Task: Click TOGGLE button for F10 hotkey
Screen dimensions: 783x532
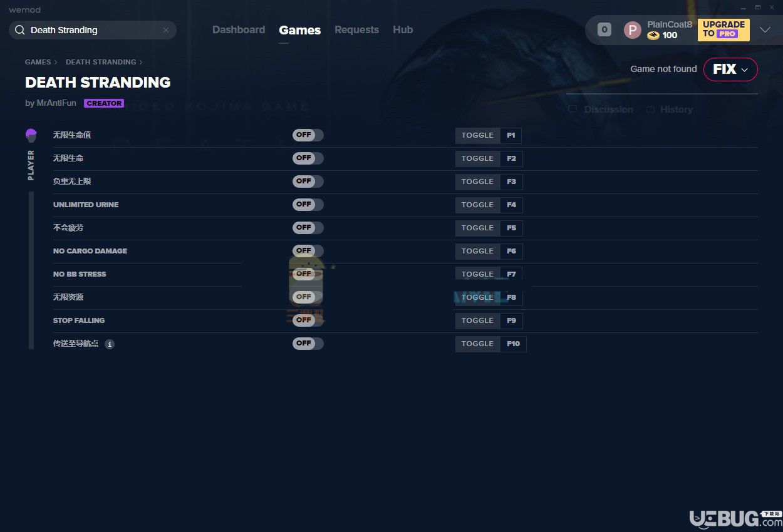Action: coord(477,344)
